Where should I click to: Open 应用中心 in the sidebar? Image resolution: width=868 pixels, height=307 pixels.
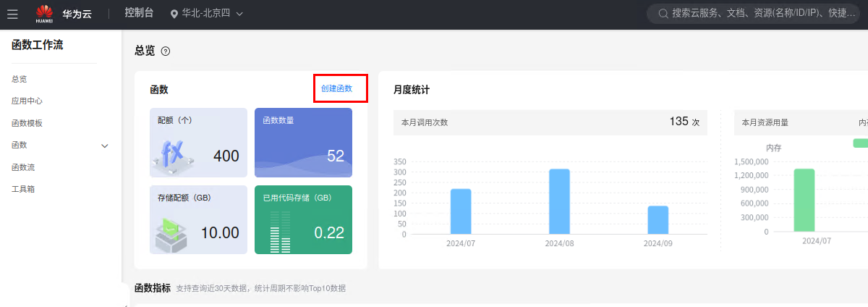[x=27, y=101]
